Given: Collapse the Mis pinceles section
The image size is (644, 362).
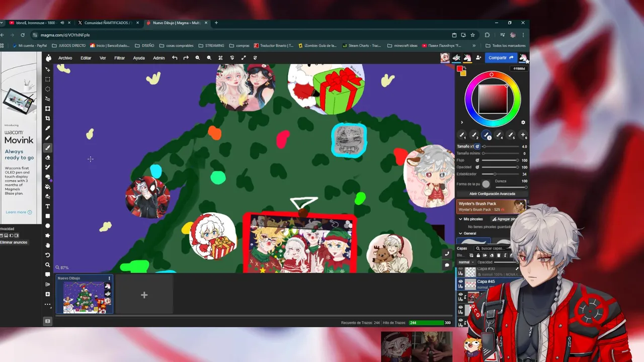Looking at the screenshot, I should click(x=460, y=219).
